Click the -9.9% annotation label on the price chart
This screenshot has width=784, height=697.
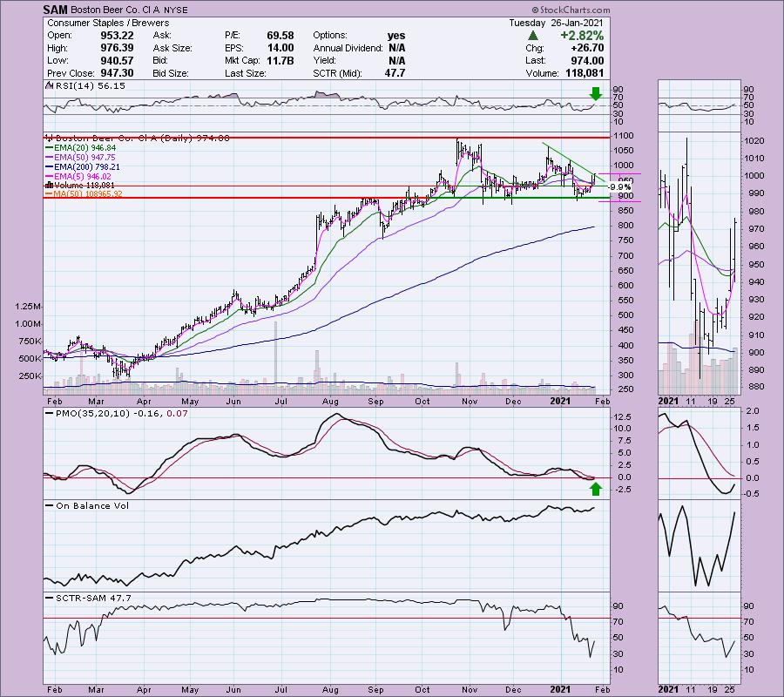click(x=619, y=187)
